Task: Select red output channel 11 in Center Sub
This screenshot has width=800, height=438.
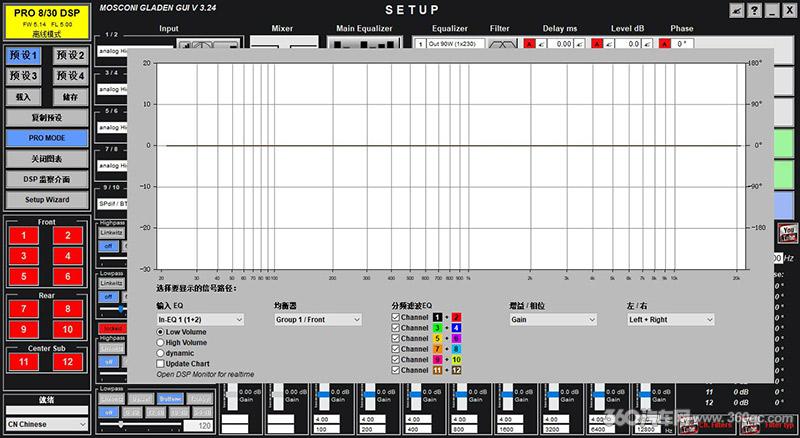Action: coord(23,362)
